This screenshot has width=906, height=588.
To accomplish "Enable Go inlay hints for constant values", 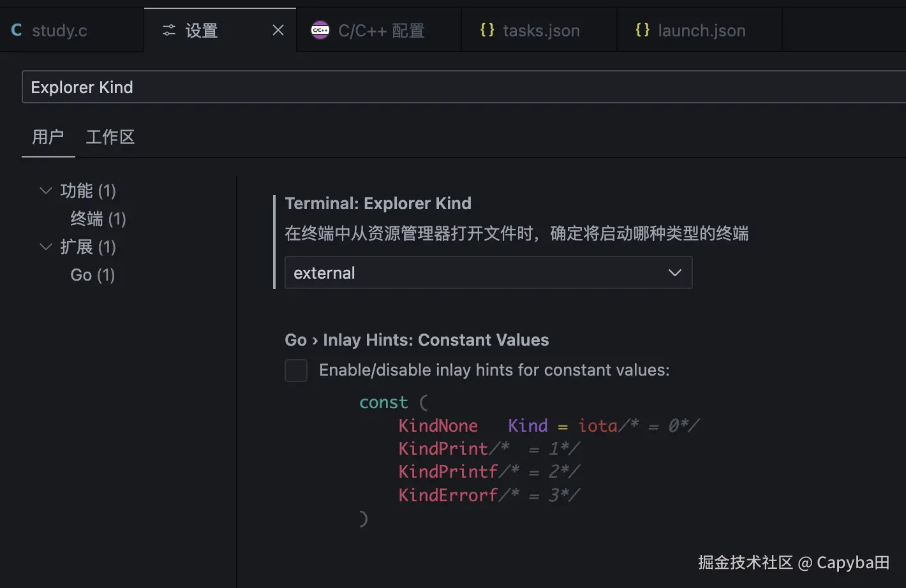I will tap(296, 371).
